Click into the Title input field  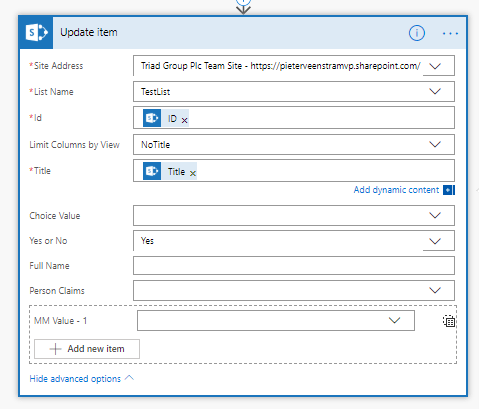tap(294, 171)
